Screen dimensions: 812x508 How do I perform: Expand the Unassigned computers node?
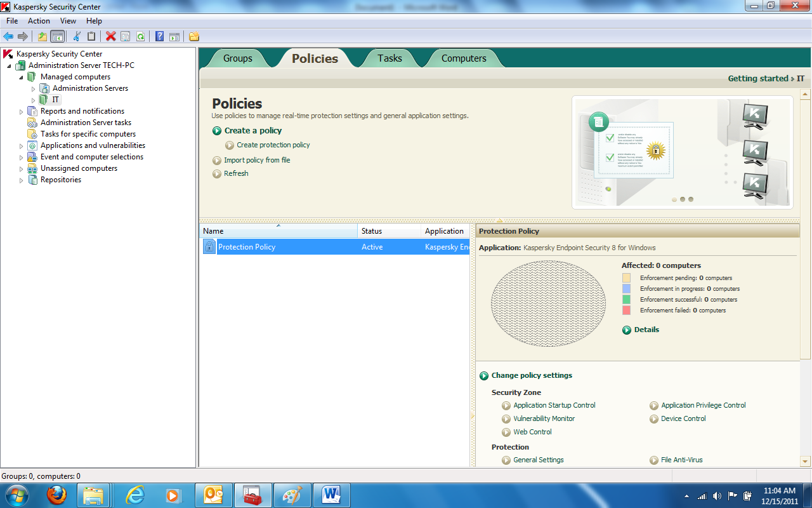coord(21,169)
